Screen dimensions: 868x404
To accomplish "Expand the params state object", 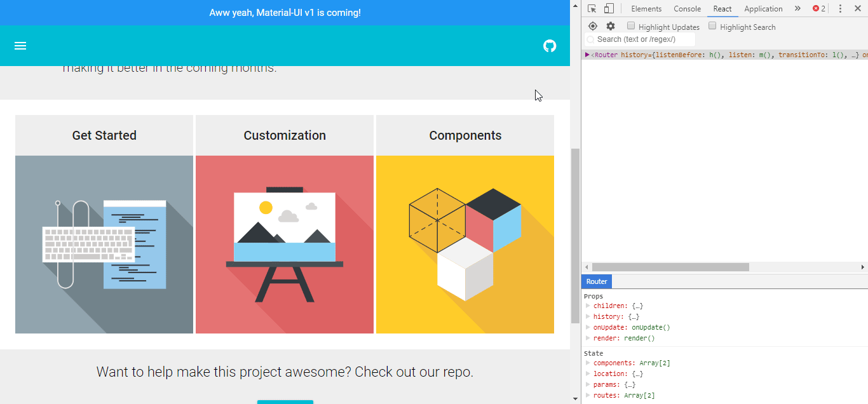I will [588, 385].
